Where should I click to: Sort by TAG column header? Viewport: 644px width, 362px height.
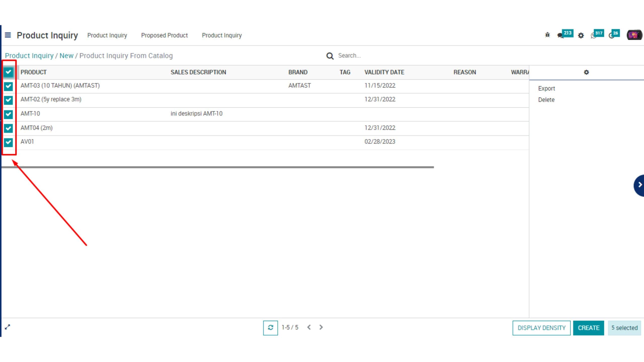pyautogui.click(x=345, y=72)
